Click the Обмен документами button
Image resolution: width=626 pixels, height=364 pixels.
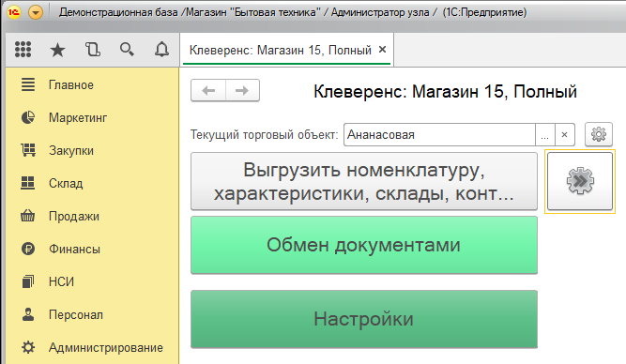coord(364,245)
